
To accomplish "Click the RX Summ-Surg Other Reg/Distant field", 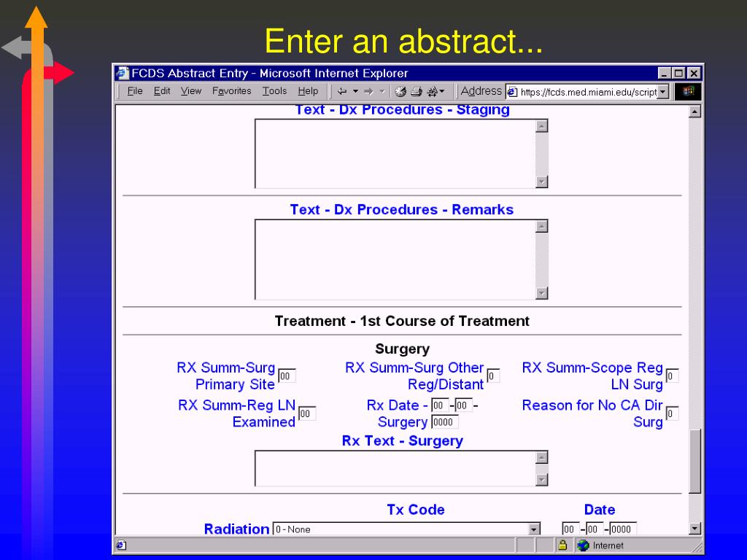I will click(x=493, y=376).
